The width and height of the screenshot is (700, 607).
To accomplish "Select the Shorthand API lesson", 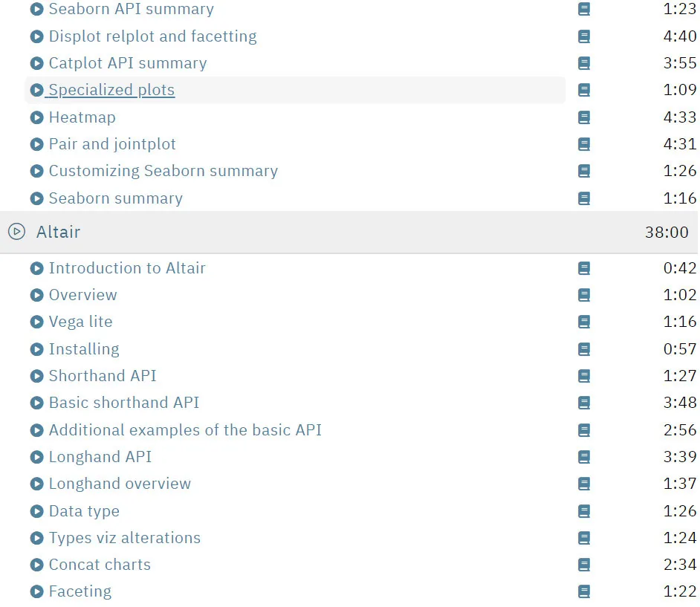I will [x=103, y=376].
